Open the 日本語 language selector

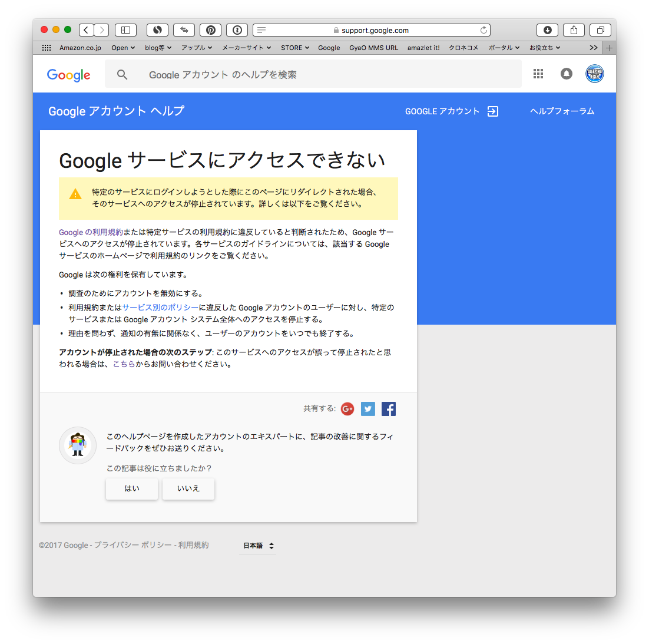259,546
